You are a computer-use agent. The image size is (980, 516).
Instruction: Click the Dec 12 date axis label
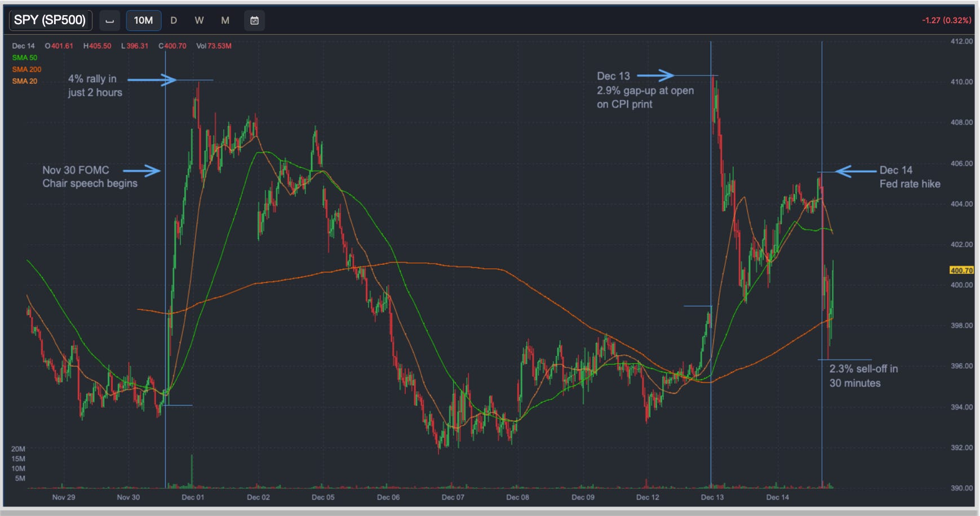click(x=648, y=497)
